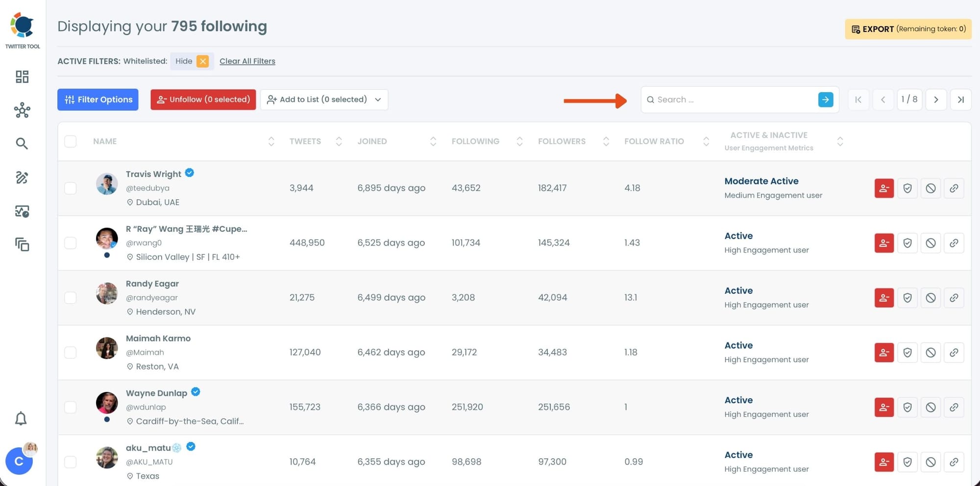Screen dimensions: 980x486
Task: Open the dashboard panel from the sidebar
Action: pyautogui.click(x=22, y=77)
